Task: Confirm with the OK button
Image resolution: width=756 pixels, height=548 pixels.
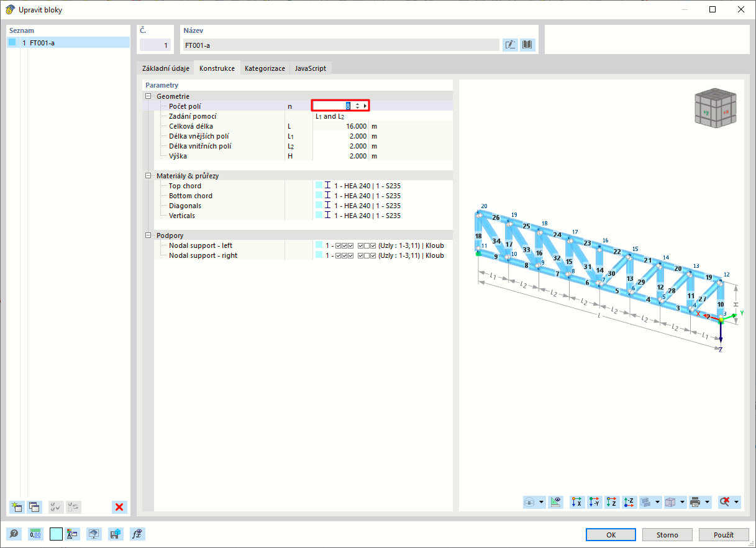Action: 611,534
